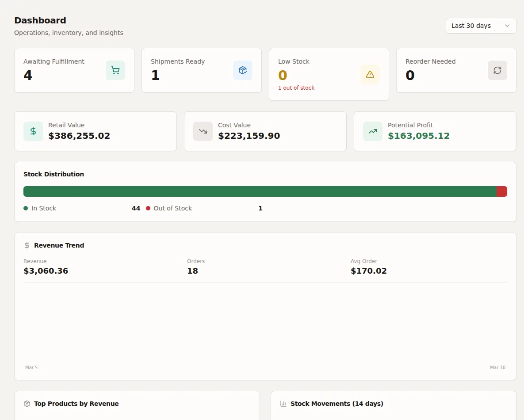This screenshot has width=524, height=420.
Task: Click the Potential Profit amount $163,095.12
Action: tap(419, 136)
